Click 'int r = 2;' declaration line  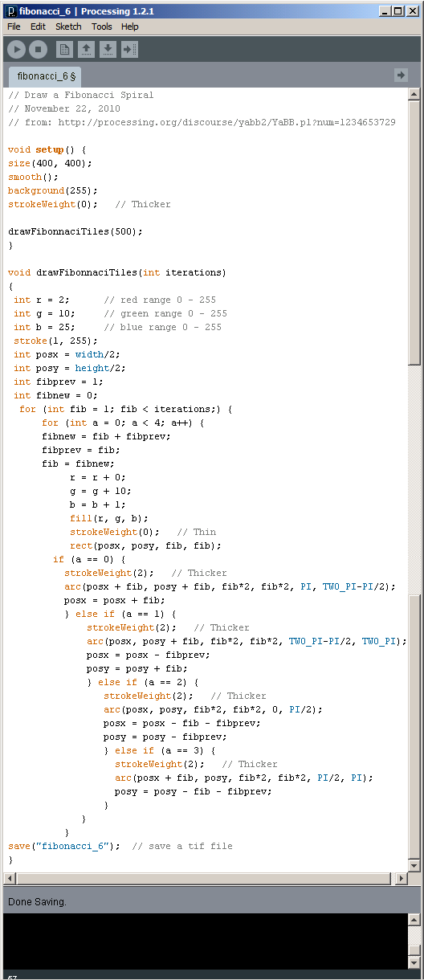click(x=42, y=300)
